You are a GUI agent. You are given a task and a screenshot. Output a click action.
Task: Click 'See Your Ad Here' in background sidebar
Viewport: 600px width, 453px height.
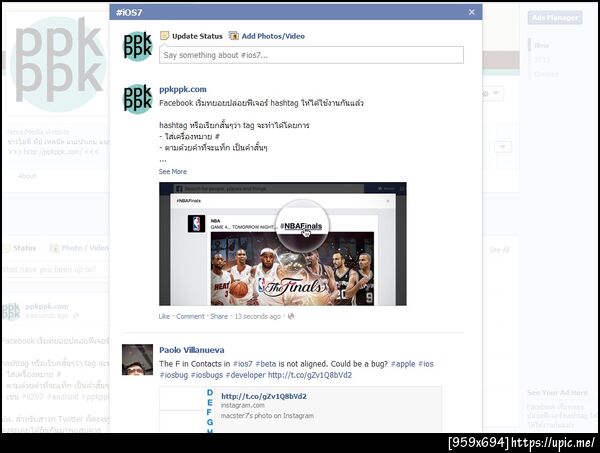(x=557, y=393)
